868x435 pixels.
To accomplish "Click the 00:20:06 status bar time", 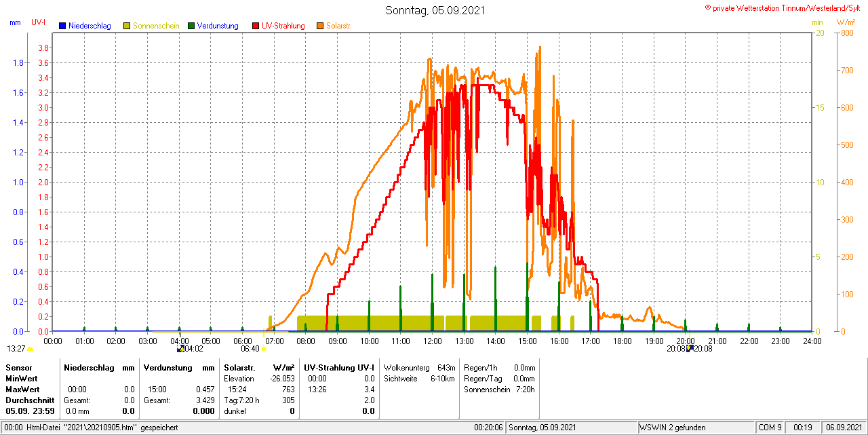I will (488, 428).
